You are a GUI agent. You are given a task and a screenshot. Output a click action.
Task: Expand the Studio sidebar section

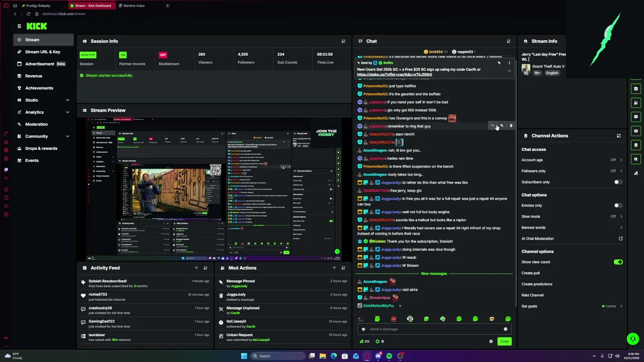[67, 100]
